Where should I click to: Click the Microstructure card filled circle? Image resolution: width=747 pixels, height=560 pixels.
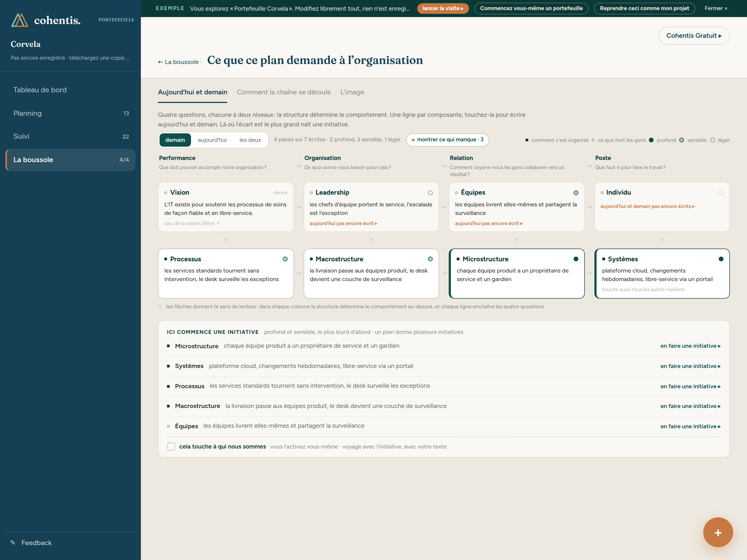(x=576, y=259)
